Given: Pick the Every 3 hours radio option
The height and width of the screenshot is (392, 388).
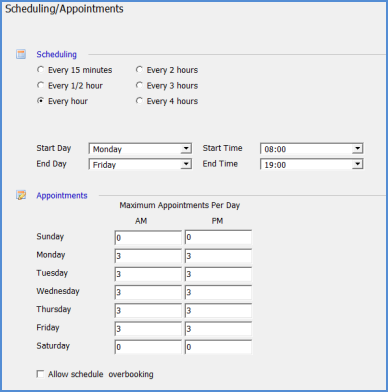Looking at the screenshot, I should click(x=139, y=85).
